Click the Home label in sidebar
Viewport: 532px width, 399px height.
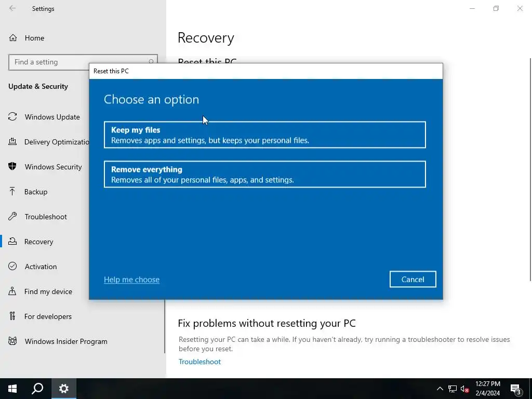[34, 38]
